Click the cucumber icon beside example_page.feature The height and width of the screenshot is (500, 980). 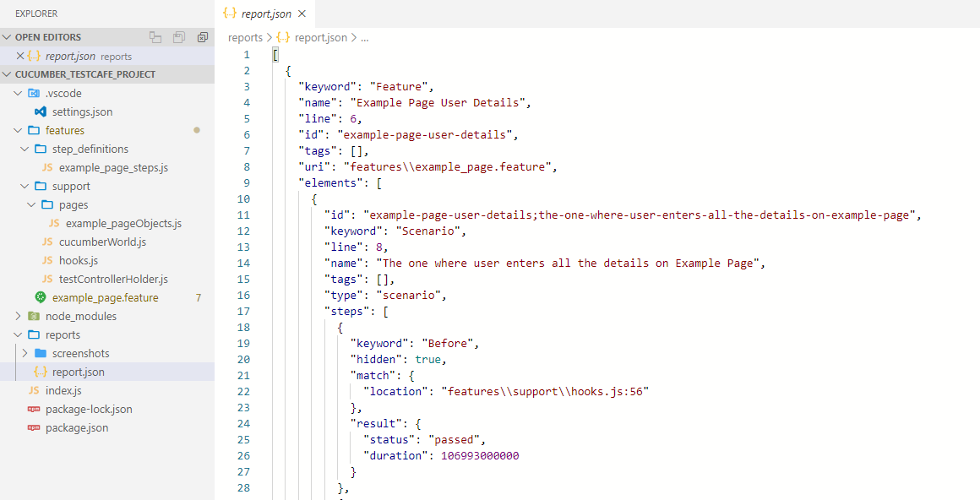[x=41, y=297]
